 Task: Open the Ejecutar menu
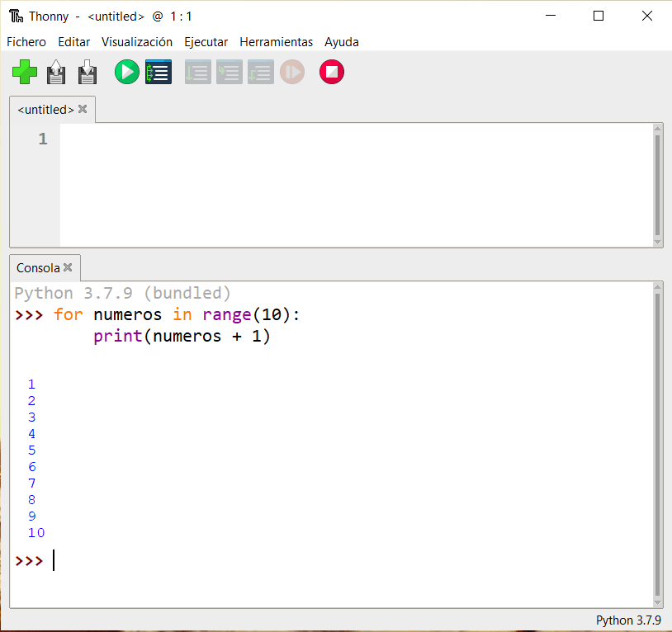(x=206, y=42)
